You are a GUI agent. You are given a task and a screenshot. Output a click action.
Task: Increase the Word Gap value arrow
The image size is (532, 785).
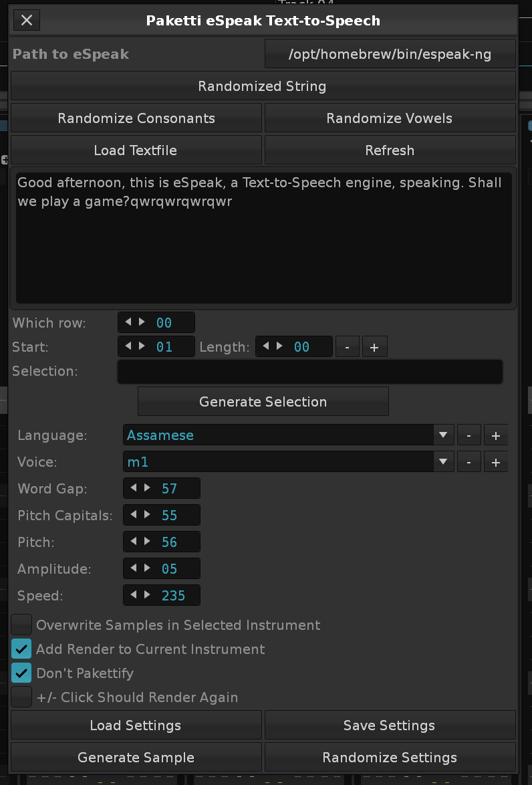146,488
